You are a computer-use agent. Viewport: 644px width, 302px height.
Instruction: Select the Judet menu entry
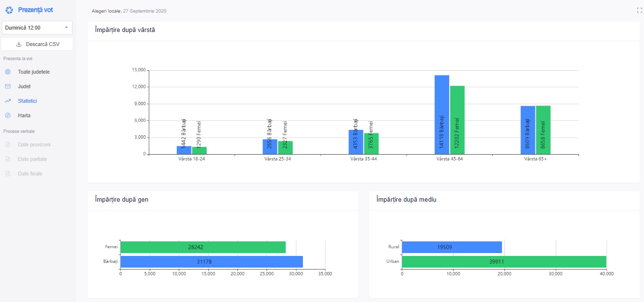pyautogui.click(x=24, y=86)
